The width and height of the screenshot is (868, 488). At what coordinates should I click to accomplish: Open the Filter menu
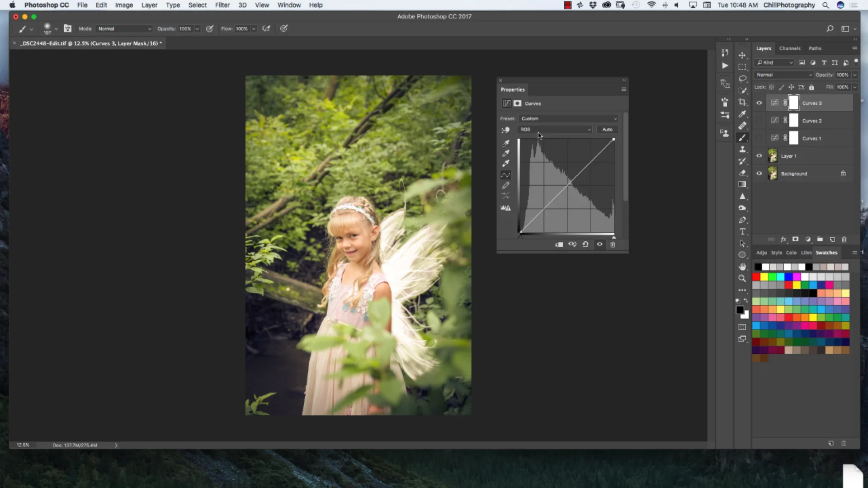click(x=222, y=5)
